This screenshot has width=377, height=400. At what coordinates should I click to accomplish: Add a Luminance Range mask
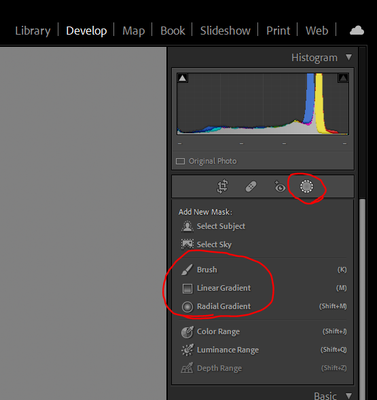(220, 350)
